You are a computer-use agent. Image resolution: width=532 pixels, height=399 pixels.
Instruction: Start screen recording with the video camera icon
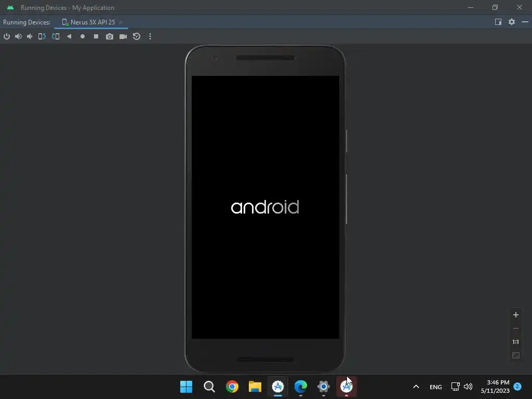pyautogui.click(x=123, y=36)
